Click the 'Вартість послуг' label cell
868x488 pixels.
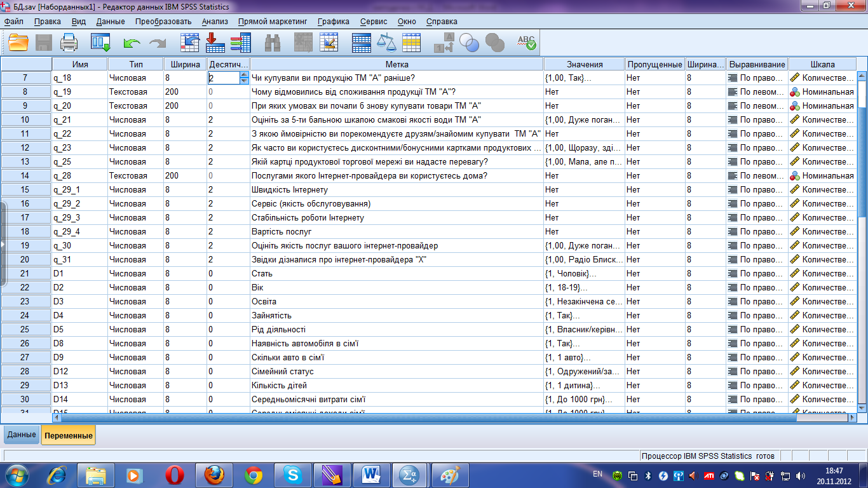pyautogui.click(x=397, y=231)
